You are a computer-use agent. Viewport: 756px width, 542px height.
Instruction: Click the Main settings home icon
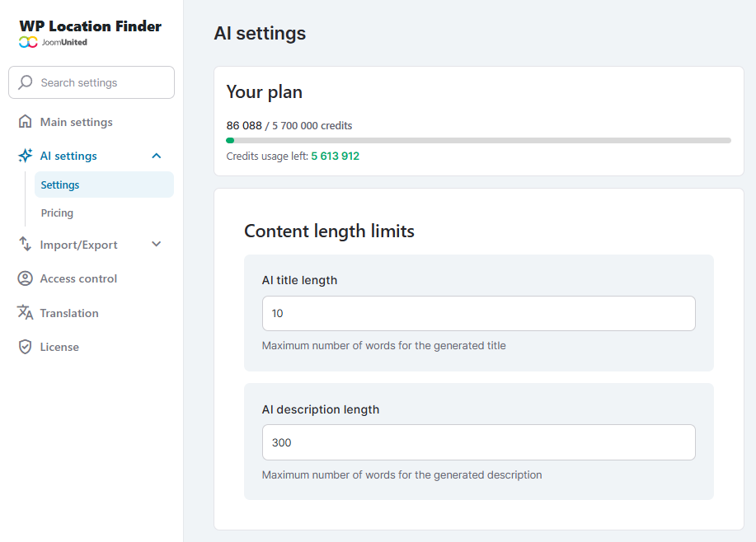click(x=26, y=121)
